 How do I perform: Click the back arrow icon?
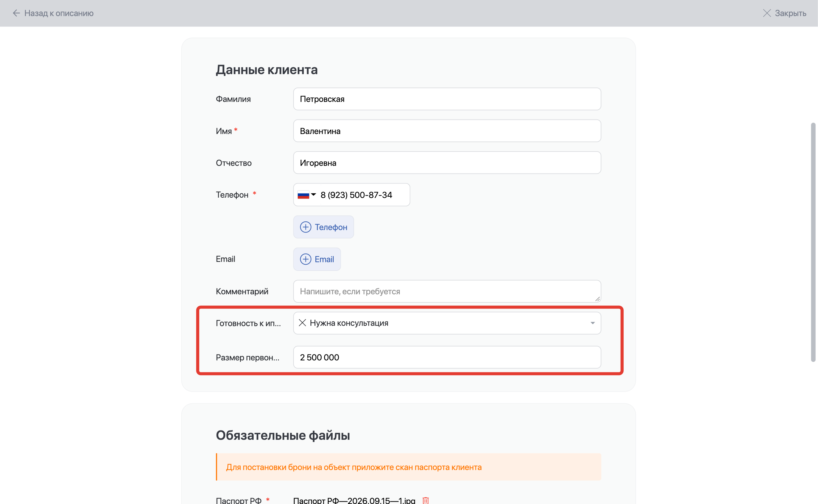click(16, 13)
